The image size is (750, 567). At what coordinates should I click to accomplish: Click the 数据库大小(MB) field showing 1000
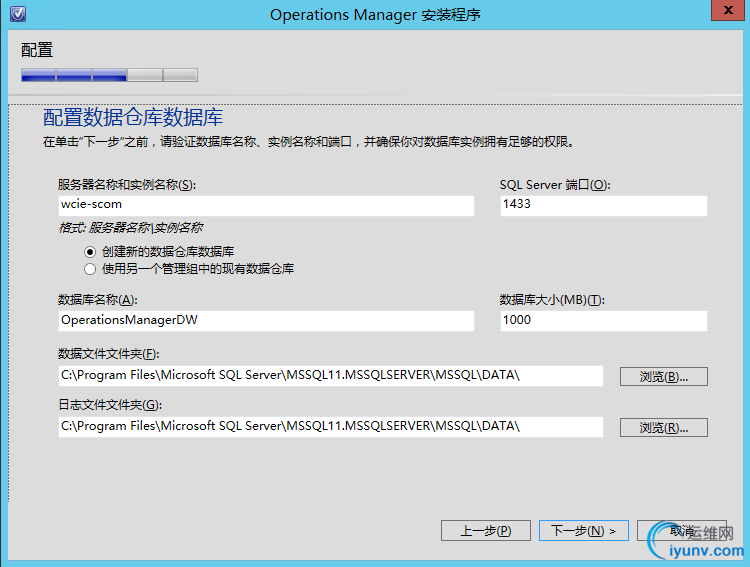(604, 321)
